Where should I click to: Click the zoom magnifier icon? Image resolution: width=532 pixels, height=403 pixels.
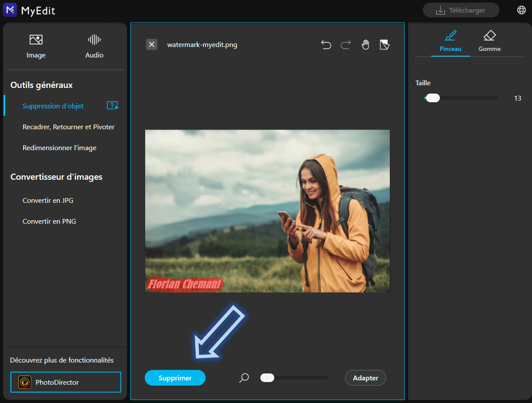tap(244, 378)
